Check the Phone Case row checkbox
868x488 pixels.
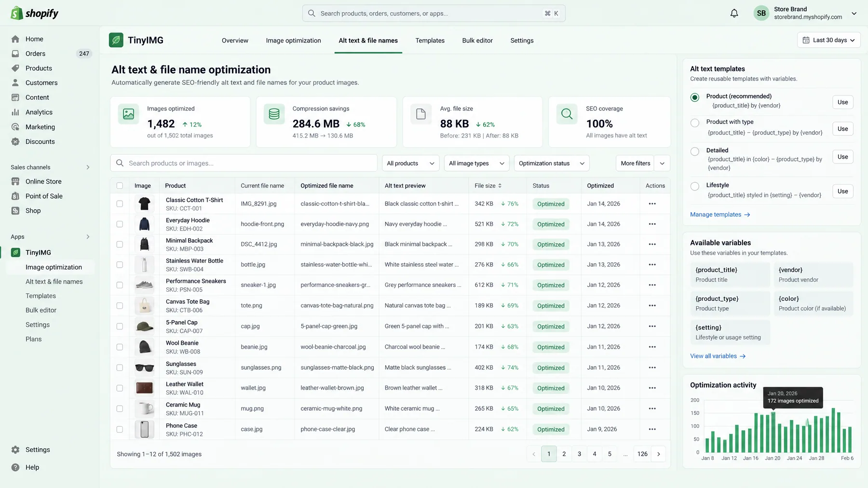point(120,430)
